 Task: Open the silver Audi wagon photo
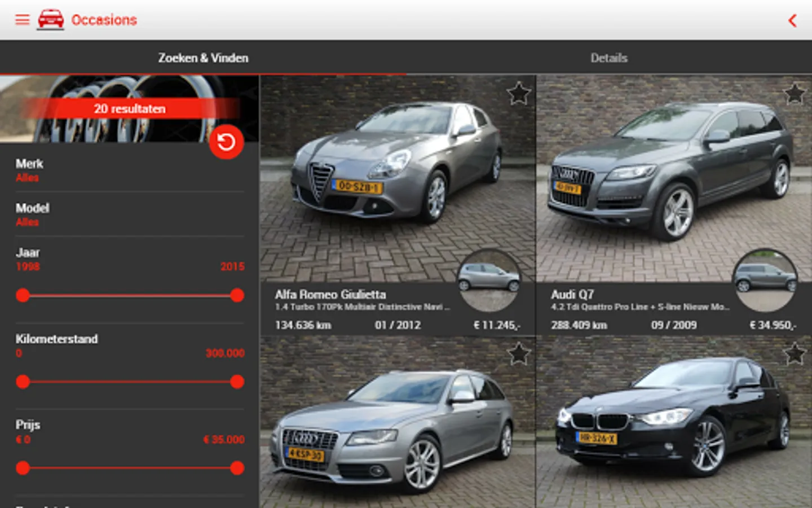[398, 422]
